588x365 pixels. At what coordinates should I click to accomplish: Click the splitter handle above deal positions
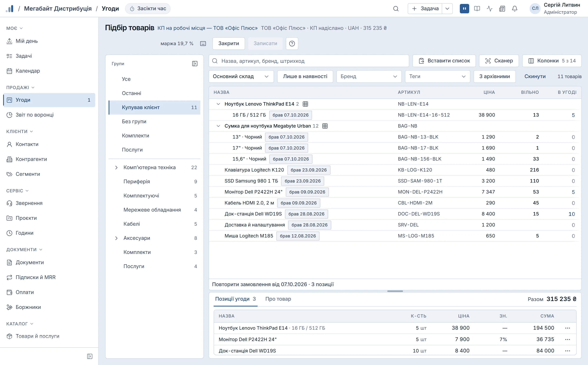395,291
